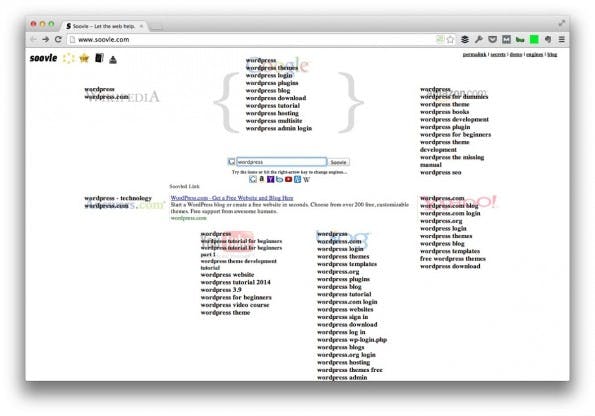Click the Pocket extension icon

493,39
